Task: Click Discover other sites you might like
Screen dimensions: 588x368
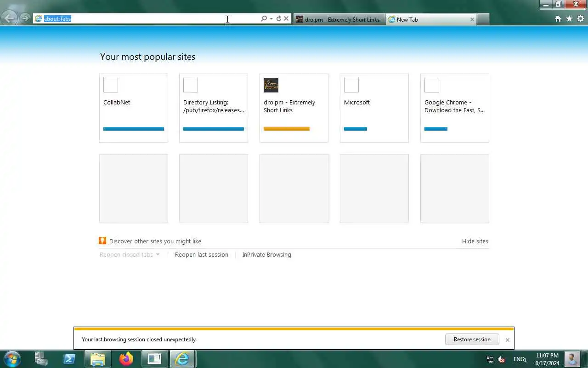Action: (155, 241)
